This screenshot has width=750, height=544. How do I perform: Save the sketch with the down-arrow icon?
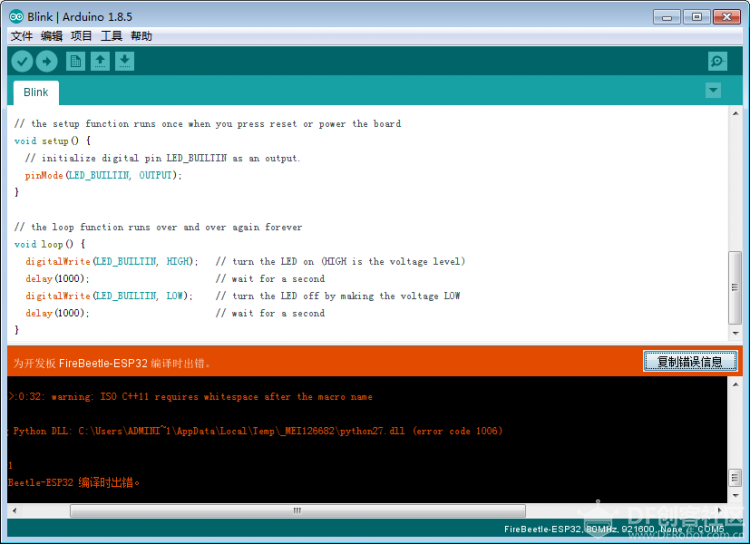point(124,61)
